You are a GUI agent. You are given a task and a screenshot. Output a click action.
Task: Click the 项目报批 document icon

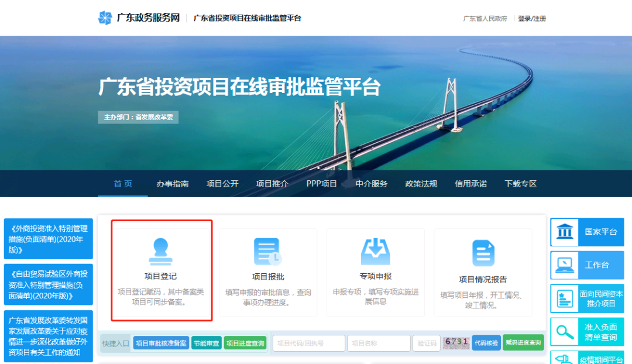coord(267,252)
